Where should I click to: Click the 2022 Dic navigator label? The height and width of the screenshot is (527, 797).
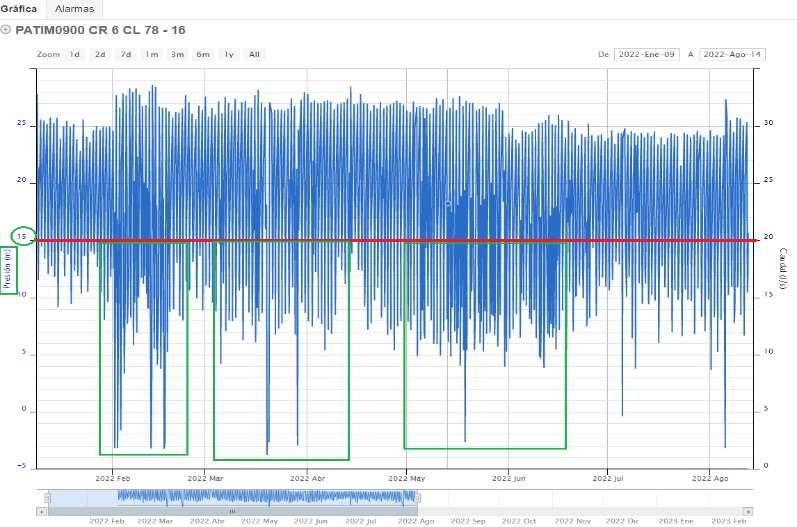[x=622, y=521]
